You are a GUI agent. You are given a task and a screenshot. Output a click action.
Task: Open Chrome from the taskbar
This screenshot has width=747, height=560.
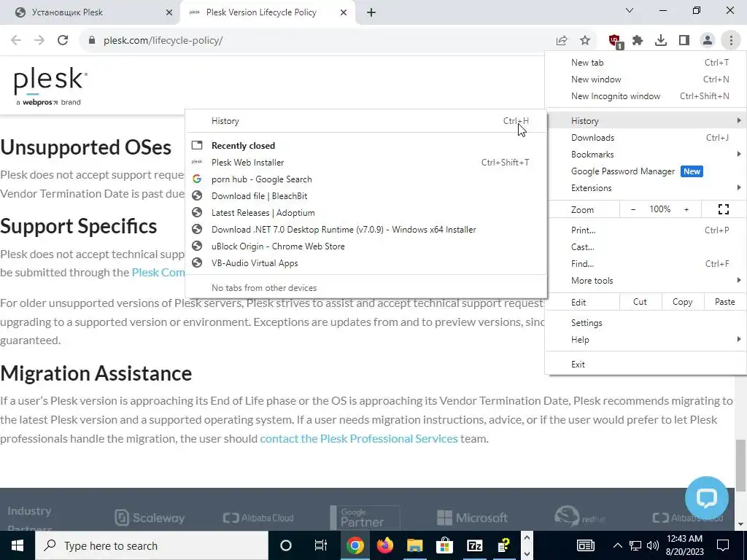[355, 545]
